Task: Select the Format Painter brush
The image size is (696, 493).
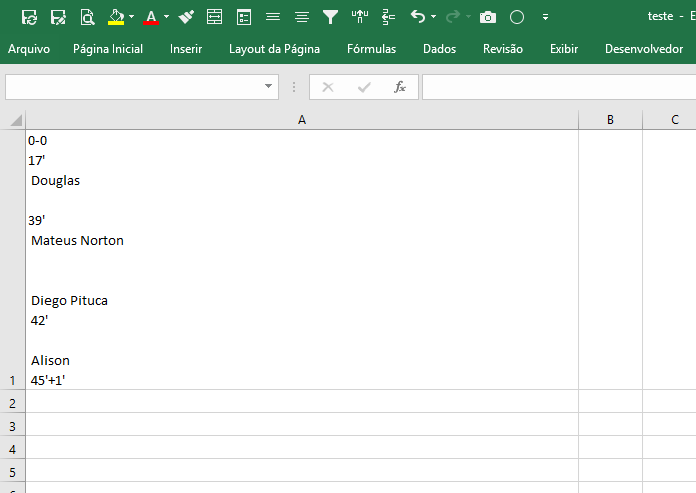Action: (x=186, y=17)
